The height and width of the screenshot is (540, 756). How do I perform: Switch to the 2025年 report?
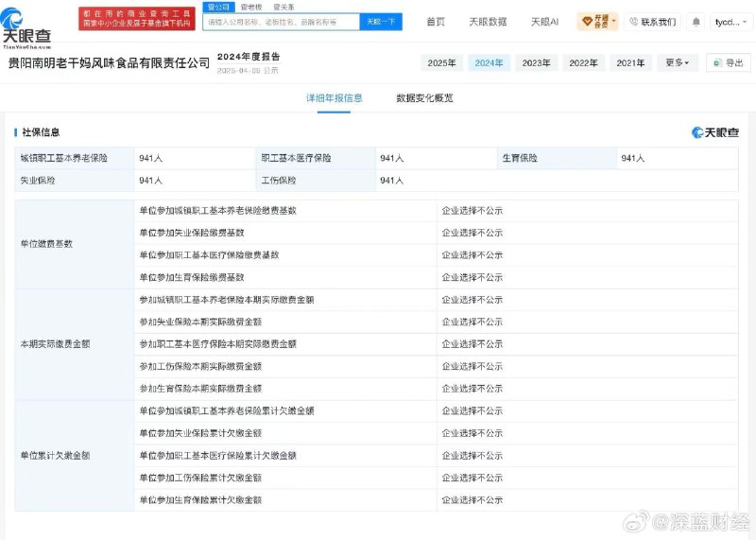click(x=441, y=62)
